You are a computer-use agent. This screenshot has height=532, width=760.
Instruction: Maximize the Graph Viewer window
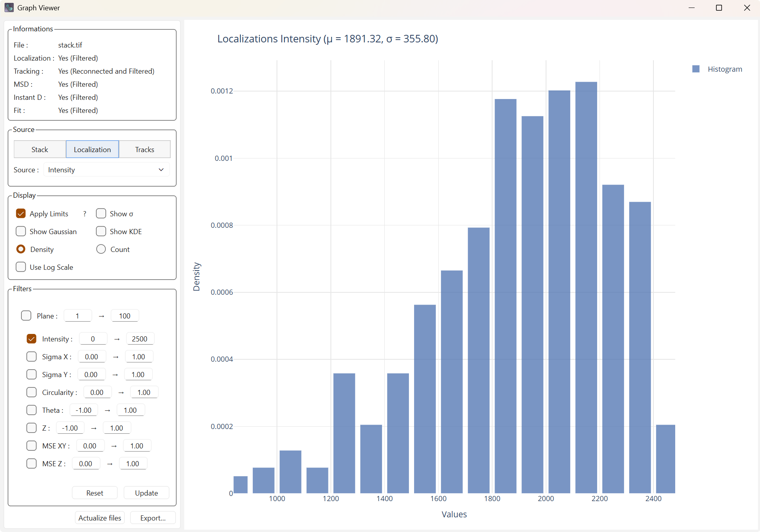coord(719,8)
